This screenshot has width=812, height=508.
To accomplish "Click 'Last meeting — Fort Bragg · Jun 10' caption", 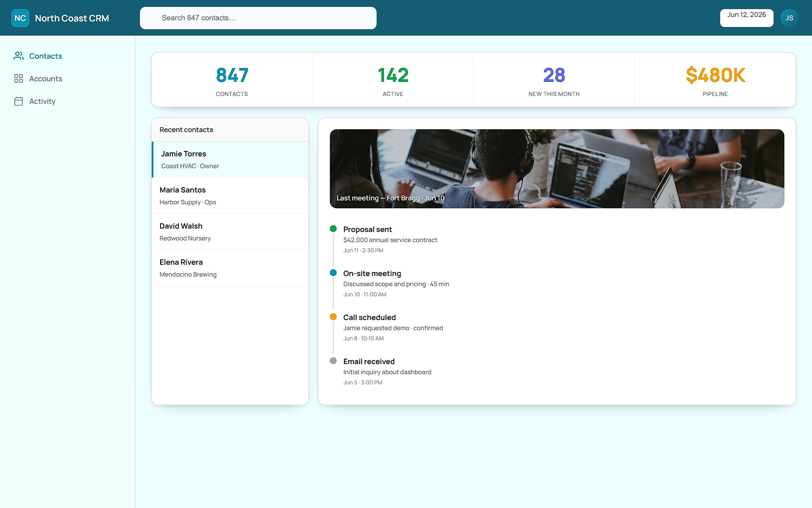I will click(390, 198).
